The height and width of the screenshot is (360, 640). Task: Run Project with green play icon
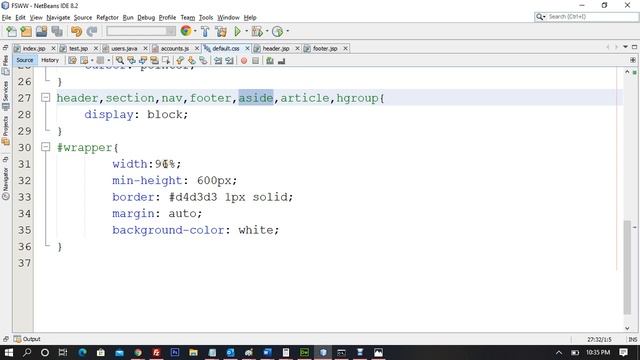pyautogui.click(x=237, y=31)
